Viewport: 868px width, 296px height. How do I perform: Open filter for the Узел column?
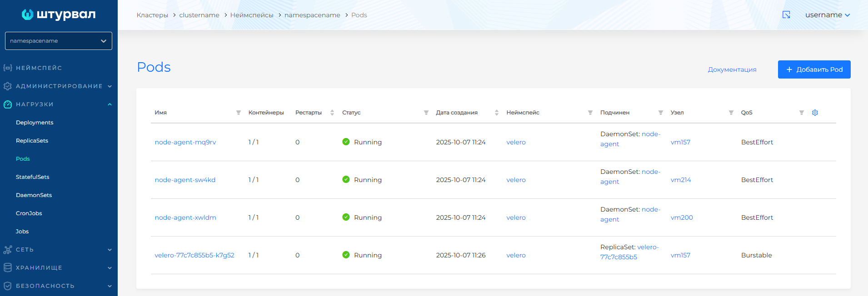point(731,113)
